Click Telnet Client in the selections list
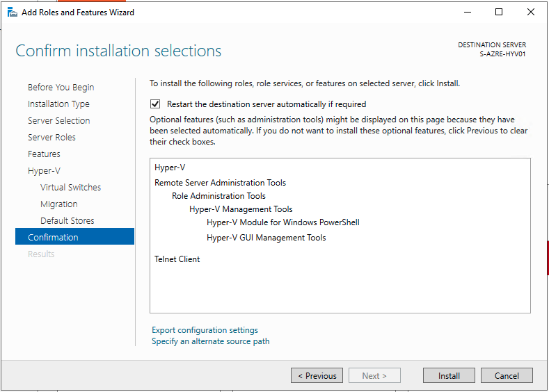 (177, 259)
